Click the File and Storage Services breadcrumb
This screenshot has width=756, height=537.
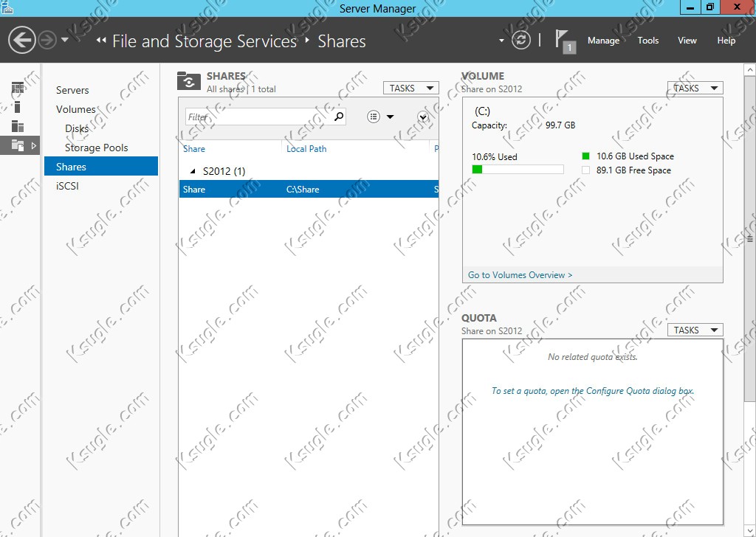click(x=205, y=41)
